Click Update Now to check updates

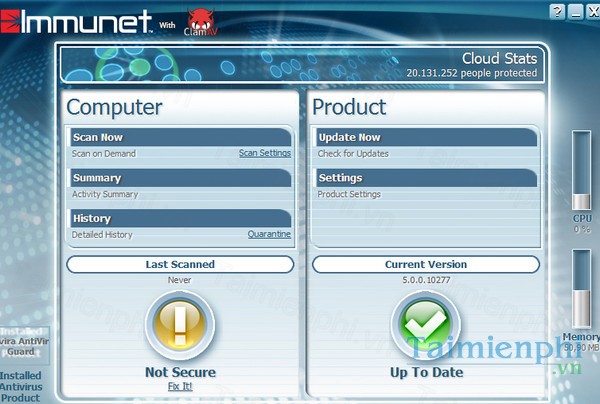[427, 137]
